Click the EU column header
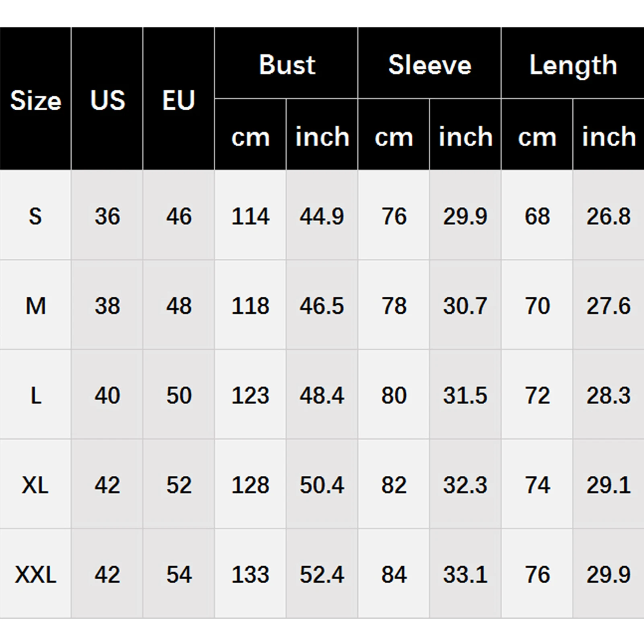644x644 pixels. (179, 100)
